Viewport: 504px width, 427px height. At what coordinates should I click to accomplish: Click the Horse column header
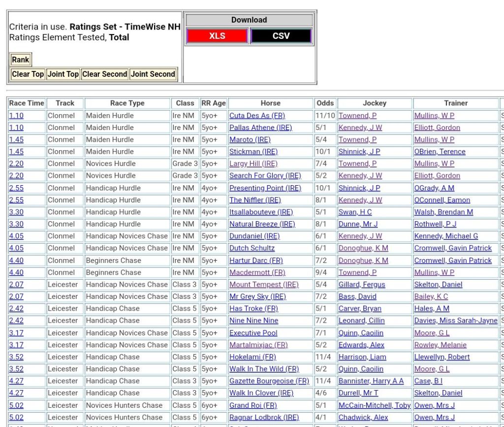(x=270, y=103)
